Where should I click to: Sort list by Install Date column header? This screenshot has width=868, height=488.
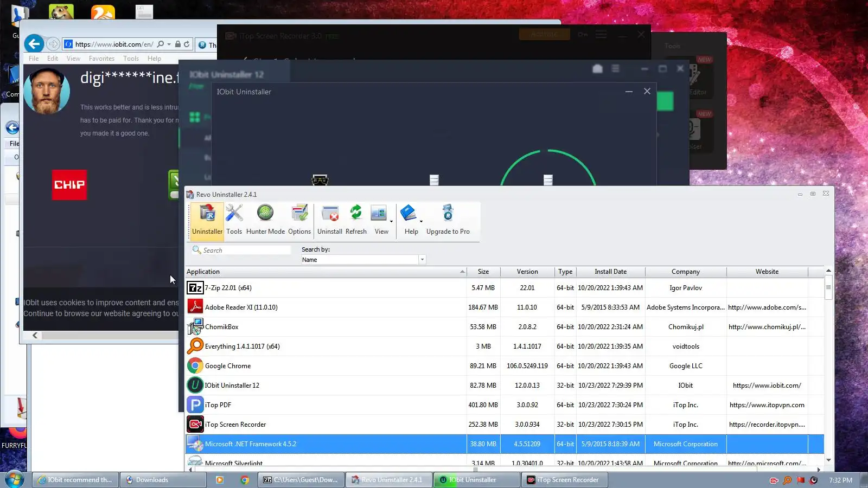pyautogui.click(x=610, y=272)
